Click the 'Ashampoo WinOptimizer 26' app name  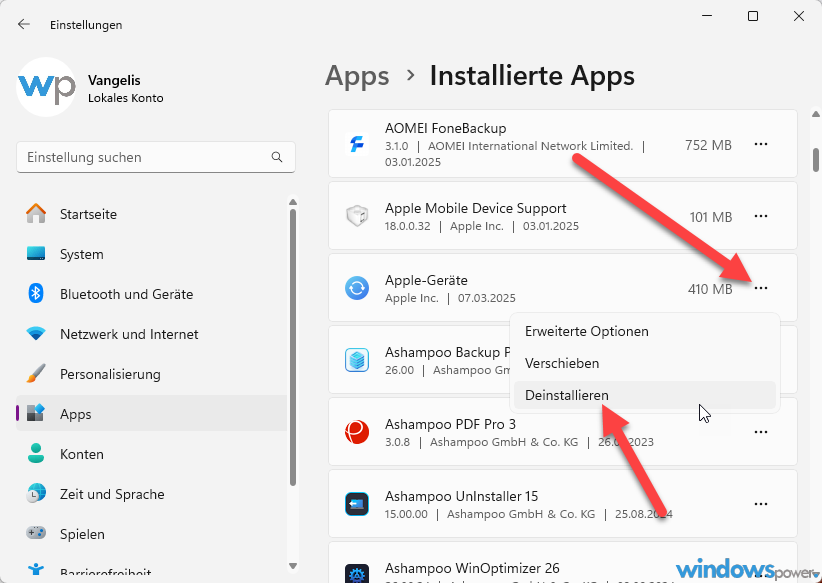coord(472,568)
